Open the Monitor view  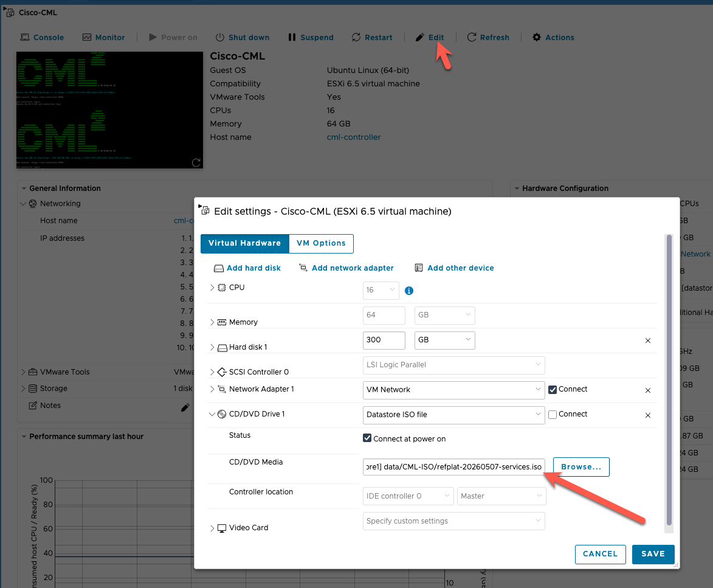pyautogui.click(x=103, y=37)
